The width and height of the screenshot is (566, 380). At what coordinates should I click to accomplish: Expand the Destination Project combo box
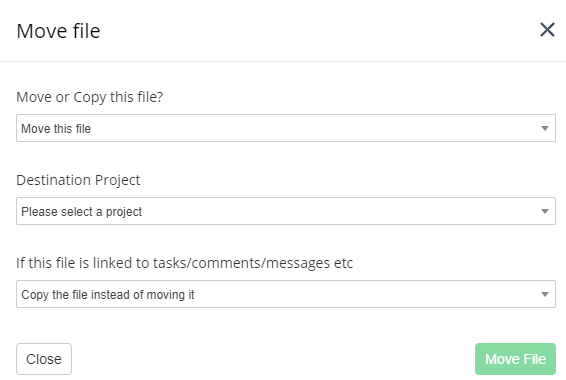(x=286, y=211)
